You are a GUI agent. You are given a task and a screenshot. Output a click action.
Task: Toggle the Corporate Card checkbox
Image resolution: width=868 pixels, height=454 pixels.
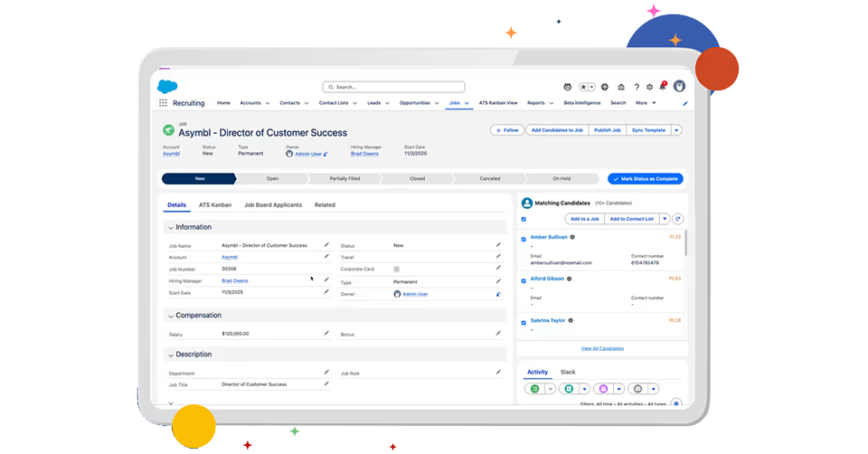[x=396, y=270]
